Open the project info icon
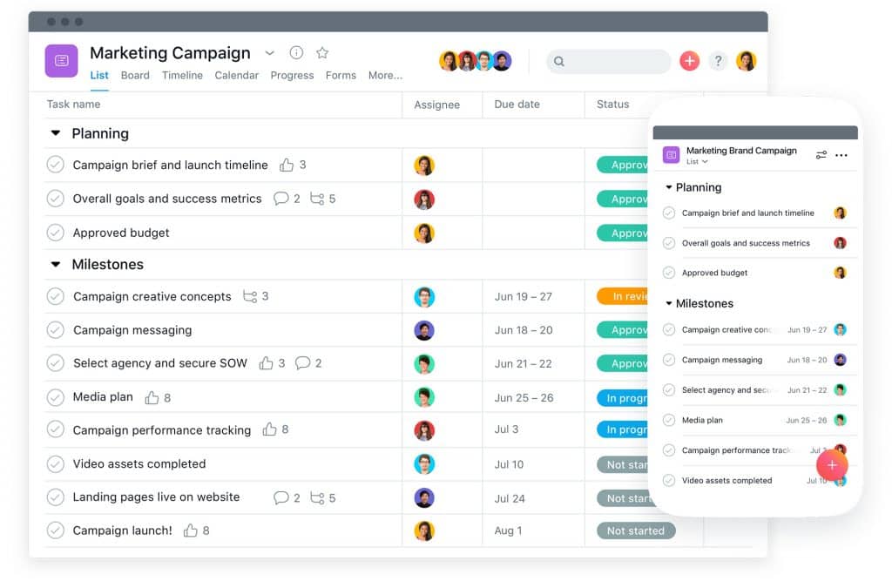The image size is (892, 588). 296,52
